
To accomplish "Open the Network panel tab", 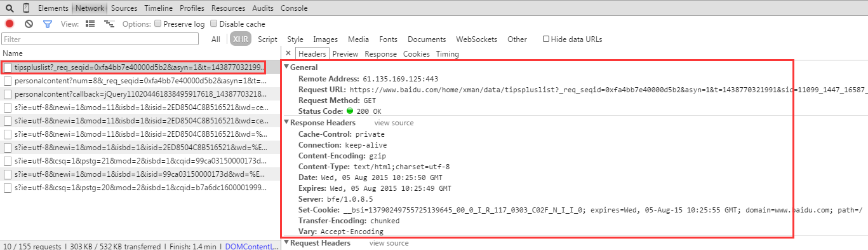I will tap(90, 8).
